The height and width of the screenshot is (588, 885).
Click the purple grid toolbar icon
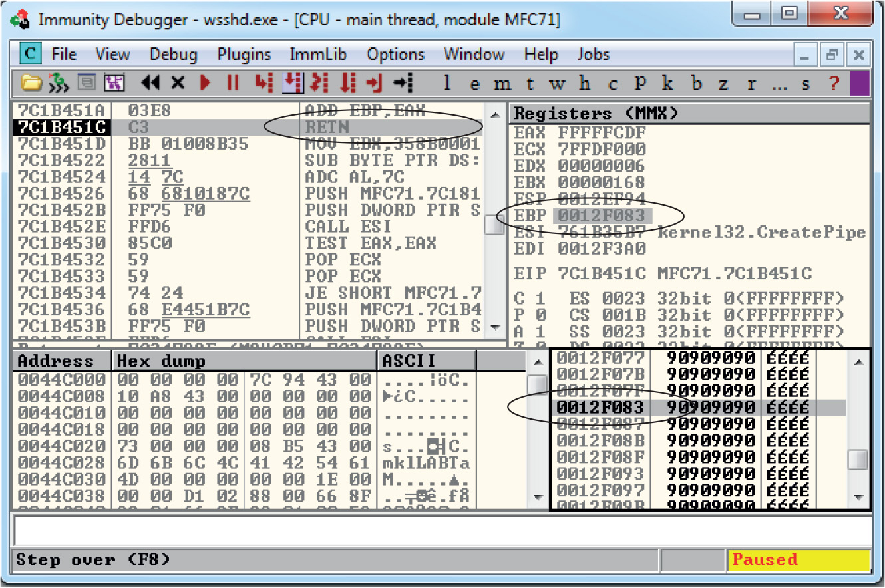(114, 83)
